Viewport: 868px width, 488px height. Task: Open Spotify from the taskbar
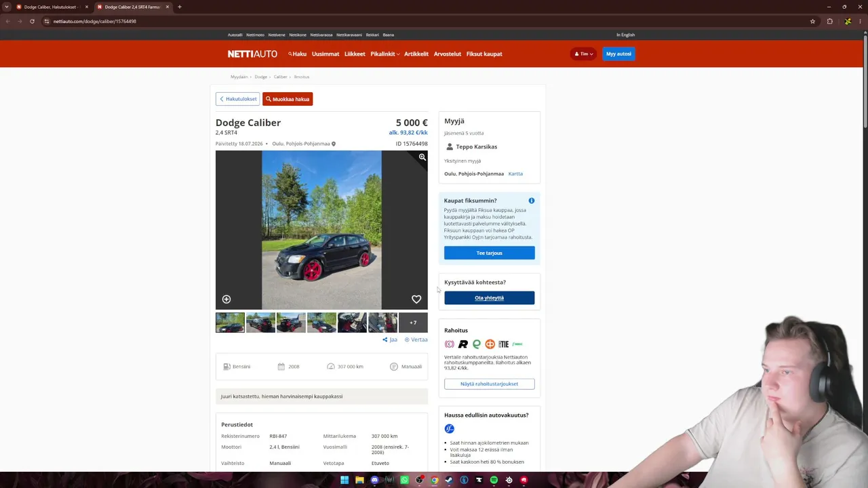pyautogui.click(x=494, y=480)
